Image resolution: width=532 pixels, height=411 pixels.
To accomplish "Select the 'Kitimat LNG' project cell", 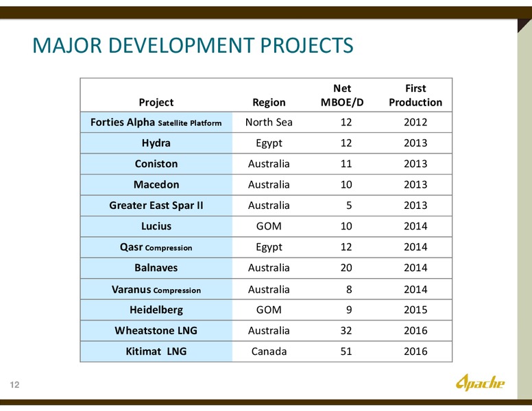I will coord(156,351).
